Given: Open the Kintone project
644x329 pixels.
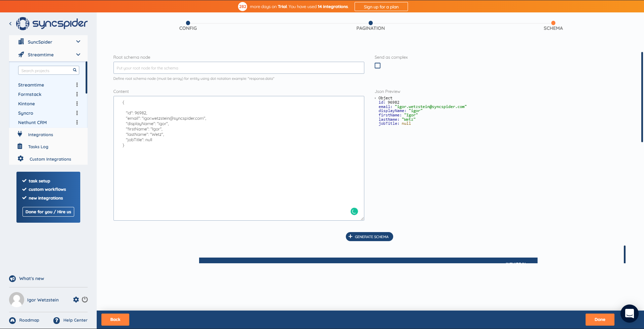Looking at the screenshot, I should 27,104.
